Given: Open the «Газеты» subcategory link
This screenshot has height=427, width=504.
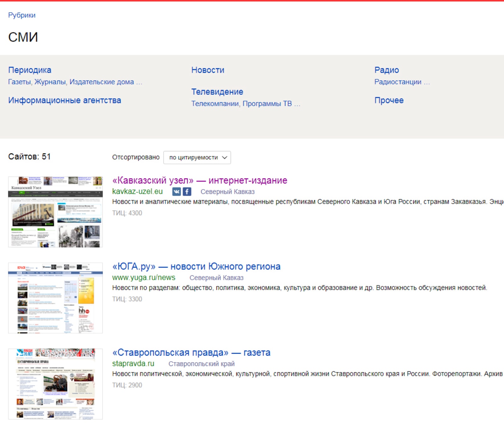Looking at the screenshot, I should point(20,82).
